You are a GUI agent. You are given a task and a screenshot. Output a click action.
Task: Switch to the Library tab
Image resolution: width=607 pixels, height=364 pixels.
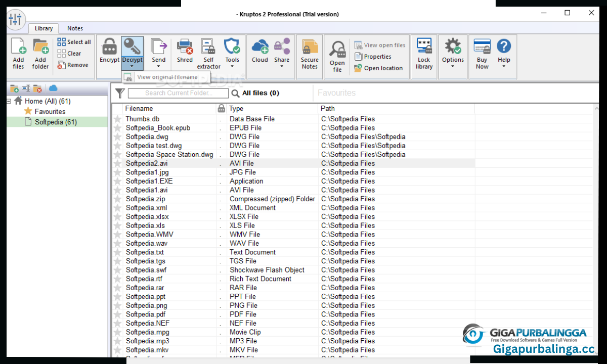click(x=44, y=28)
